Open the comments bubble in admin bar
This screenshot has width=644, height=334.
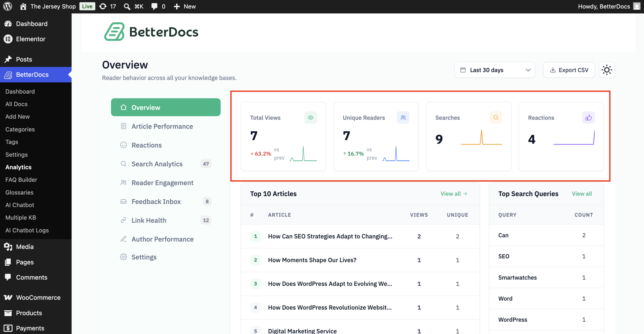(158, 6)
